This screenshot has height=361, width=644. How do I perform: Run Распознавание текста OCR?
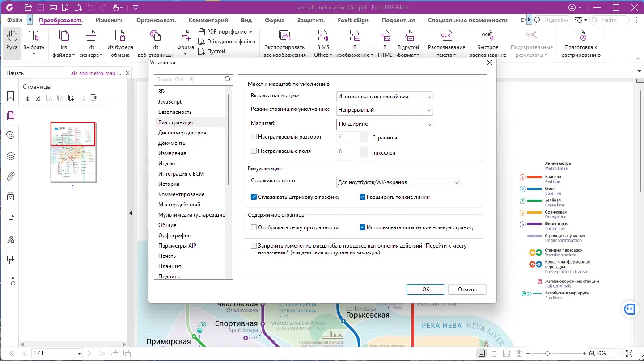coord(446,43)
